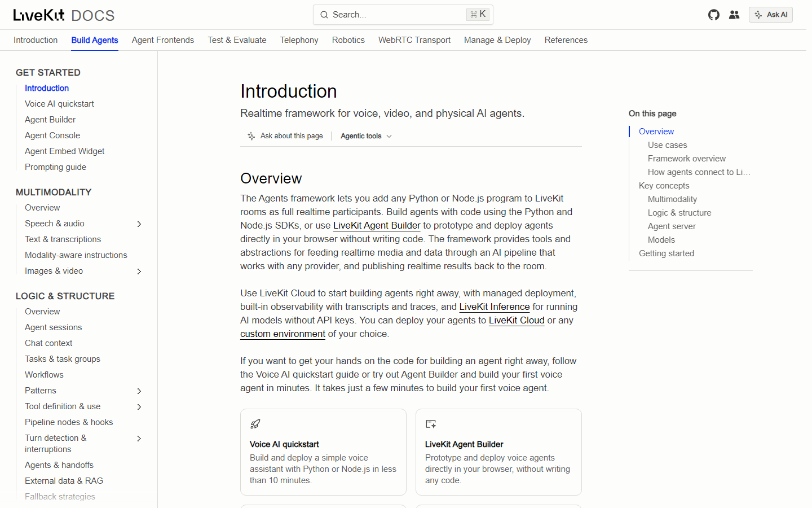The height and width of the screenshot is (508, 812).
Task: Open the Voice AI quickstart card
Action: point(323,452)
